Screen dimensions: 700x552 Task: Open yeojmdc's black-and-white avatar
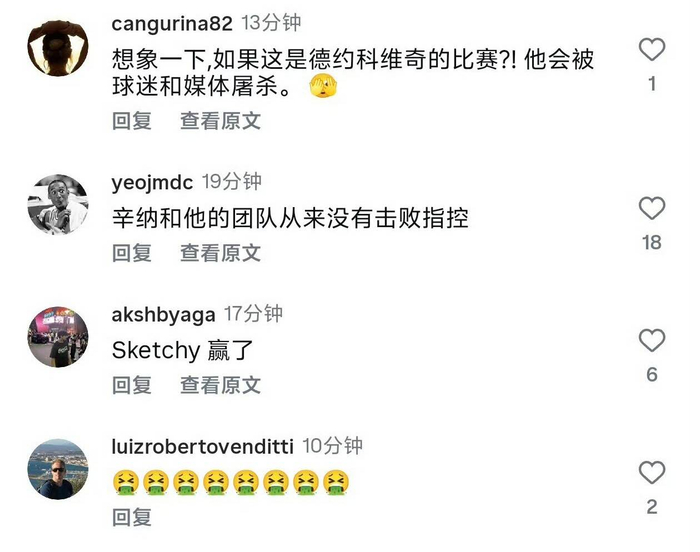click(x=58, y=205)
